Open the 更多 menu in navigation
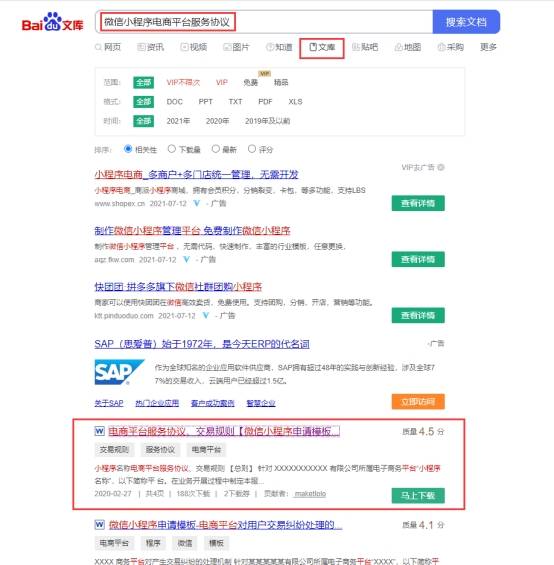554x565 pixels. click(488, 47)
